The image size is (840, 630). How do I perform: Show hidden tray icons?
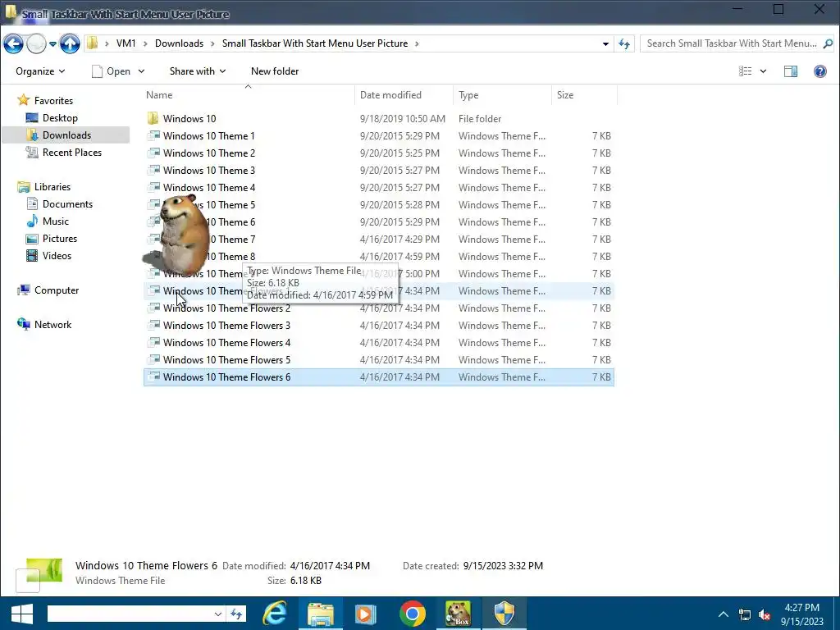(724, 614)
